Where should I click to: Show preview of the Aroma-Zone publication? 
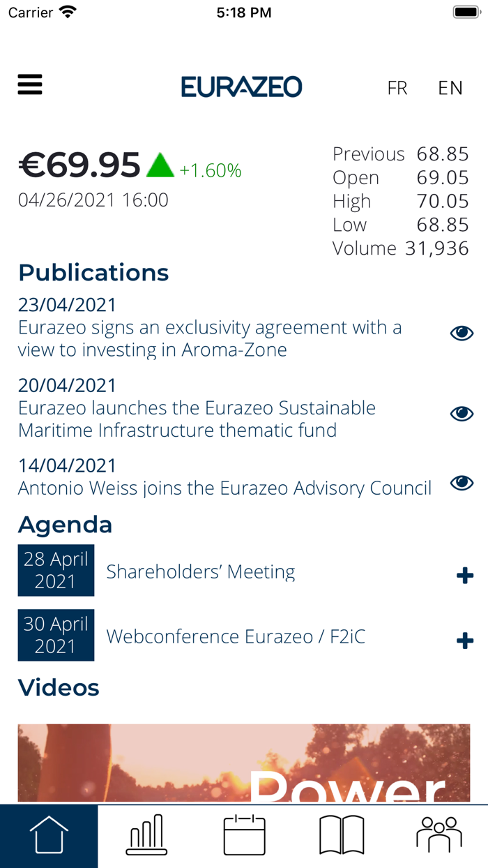[x=462, y=333]
